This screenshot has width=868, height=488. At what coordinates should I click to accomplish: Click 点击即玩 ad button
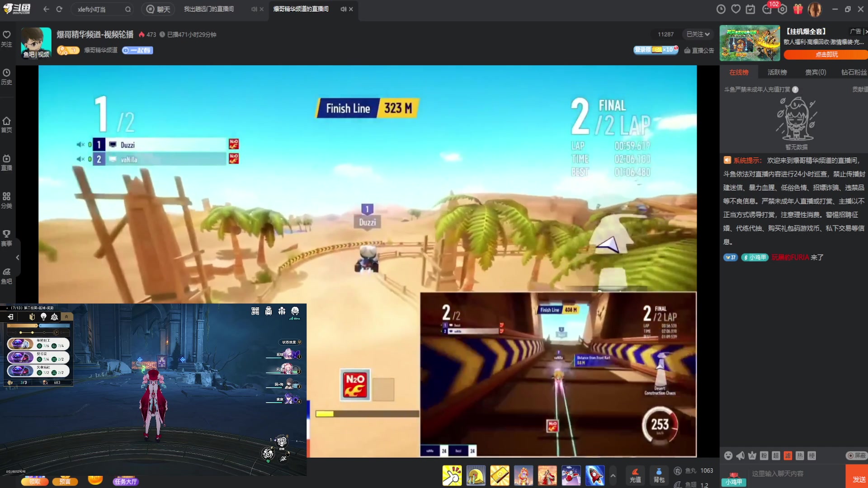(x=826, y=54)
